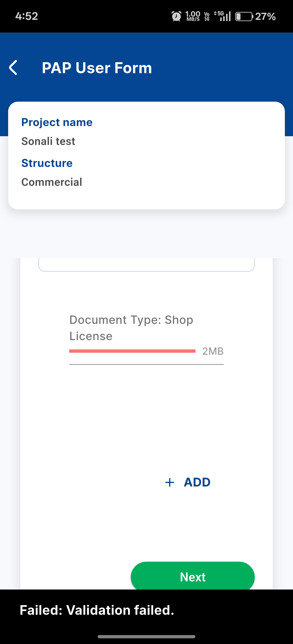
Task: Tap the 5G signal strength icon
Action: pyautogui.click(x=222, y=16)
